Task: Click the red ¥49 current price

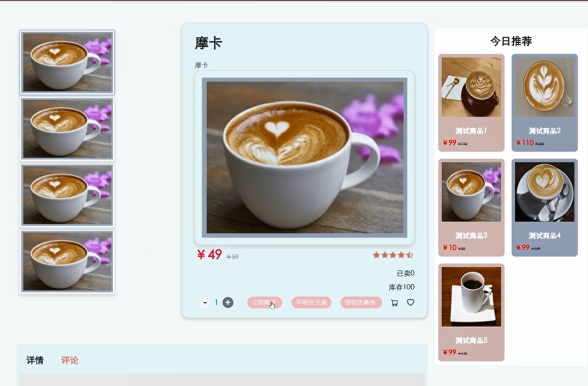Action: pyautogui.click(x=210, y=254)
